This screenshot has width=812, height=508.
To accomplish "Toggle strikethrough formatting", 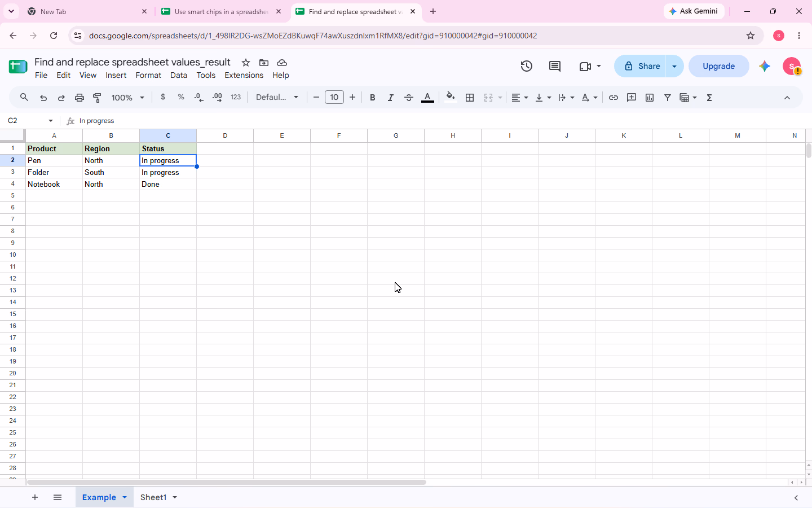I will tap(409, 98).
